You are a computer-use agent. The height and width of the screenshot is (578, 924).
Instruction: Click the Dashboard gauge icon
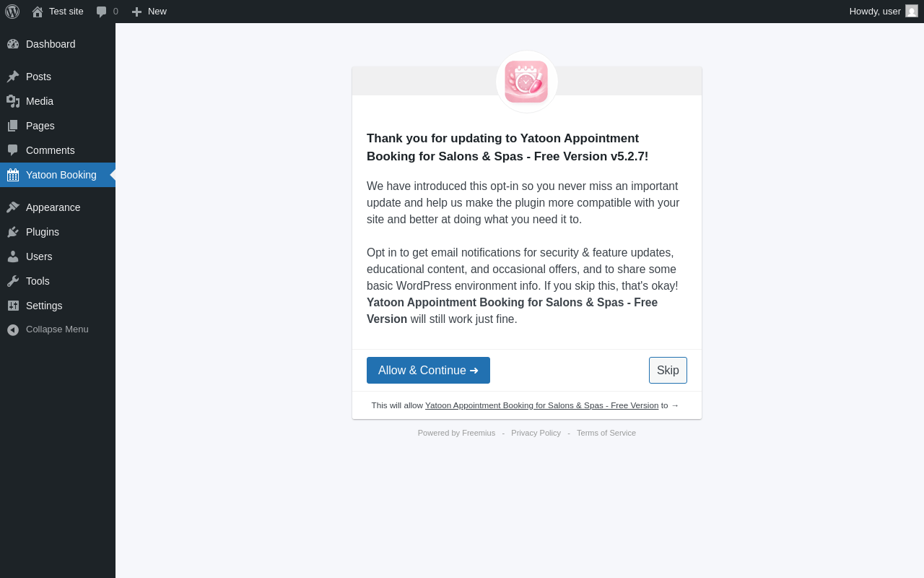pyautogui.click(x=13, y=44)
